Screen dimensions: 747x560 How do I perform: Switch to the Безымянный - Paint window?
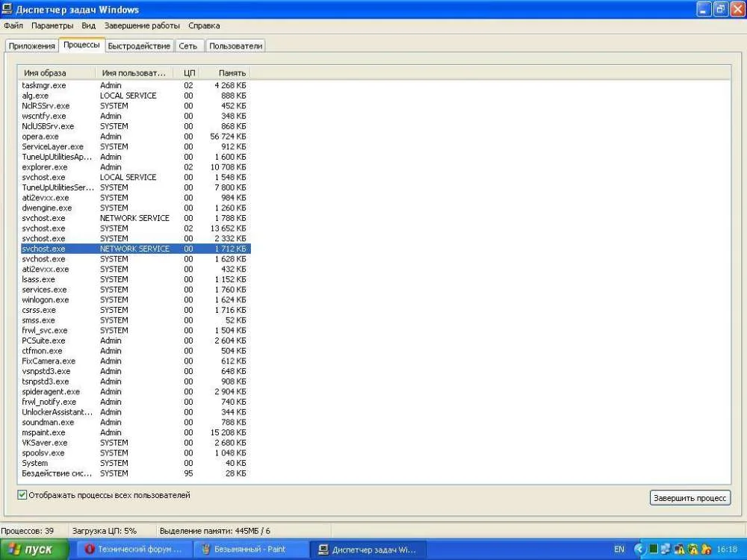pyautogui.click(x=252, y=550)
